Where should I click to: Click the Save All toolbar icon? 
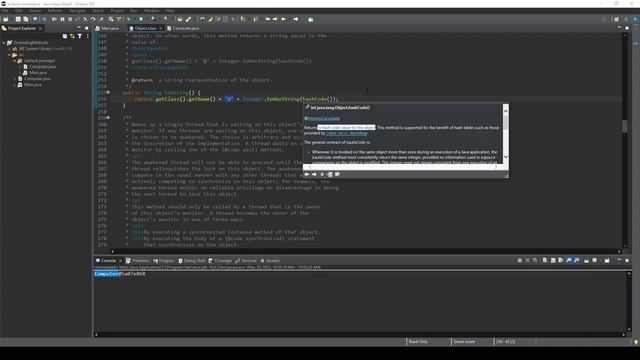[26, 19]
